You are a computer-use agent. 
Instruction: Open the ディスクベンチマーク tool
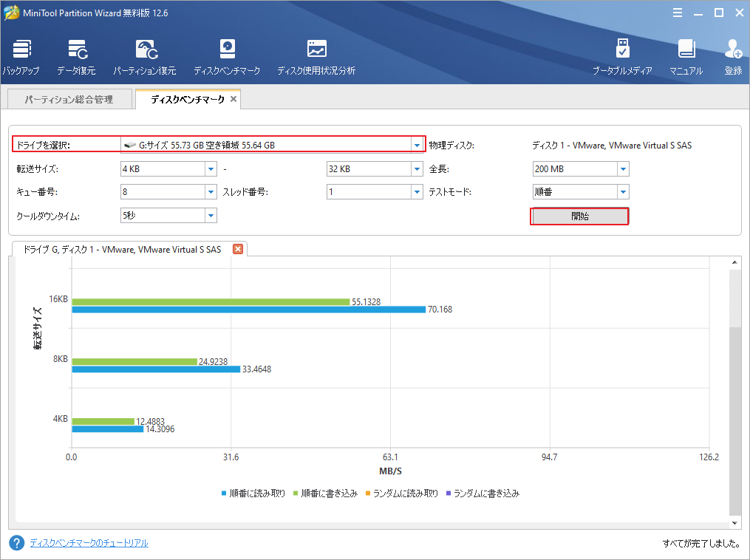tap(226, 56)
